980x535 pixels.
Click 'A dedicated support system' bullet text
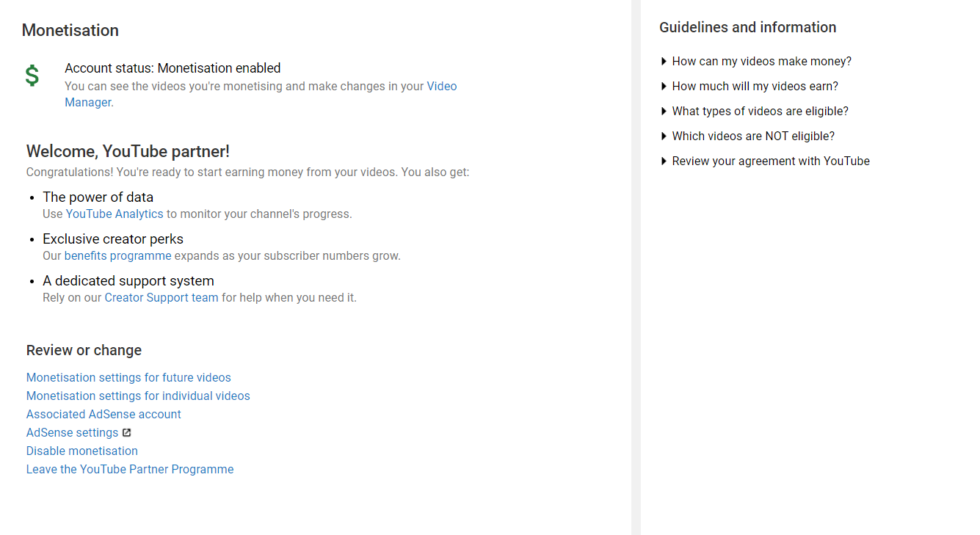click(128, 281)
